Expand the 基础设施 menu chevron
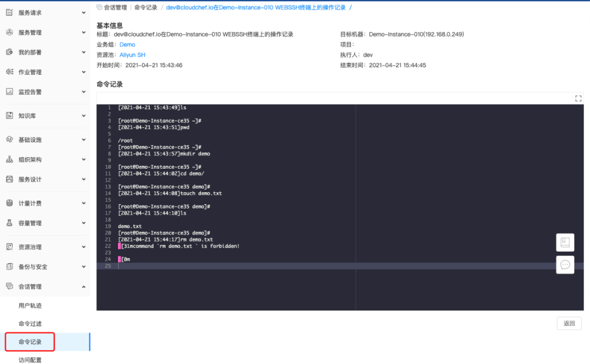 click(84, 140)
